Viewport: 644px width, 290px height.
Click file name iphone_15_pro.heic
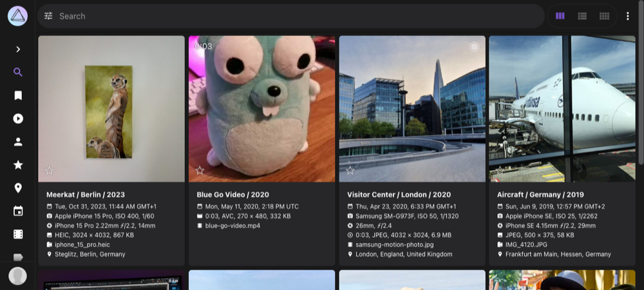[82, 244]
